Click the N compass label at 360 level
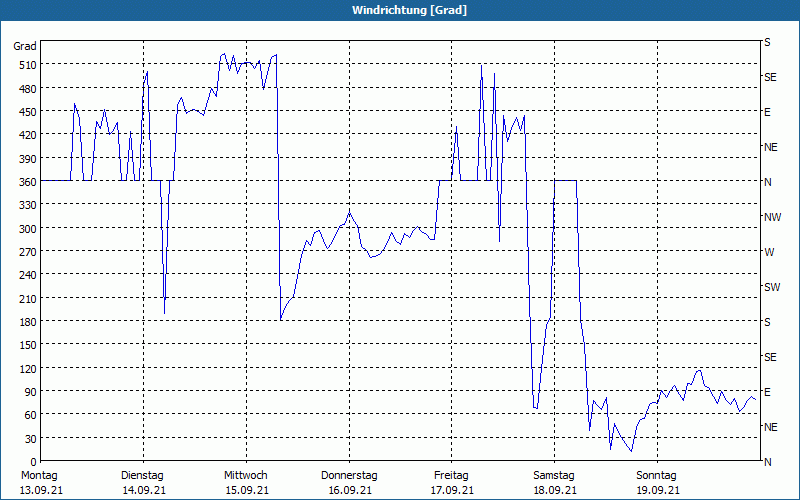Viewport: 800px width, 500px height. pyautogui.click(x=768, y=182)
